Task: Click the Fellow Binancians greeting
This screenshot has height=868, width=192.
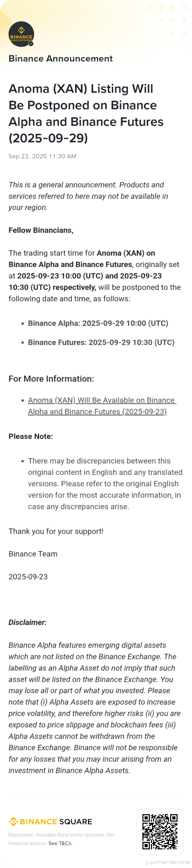Action: pos(41,230)
